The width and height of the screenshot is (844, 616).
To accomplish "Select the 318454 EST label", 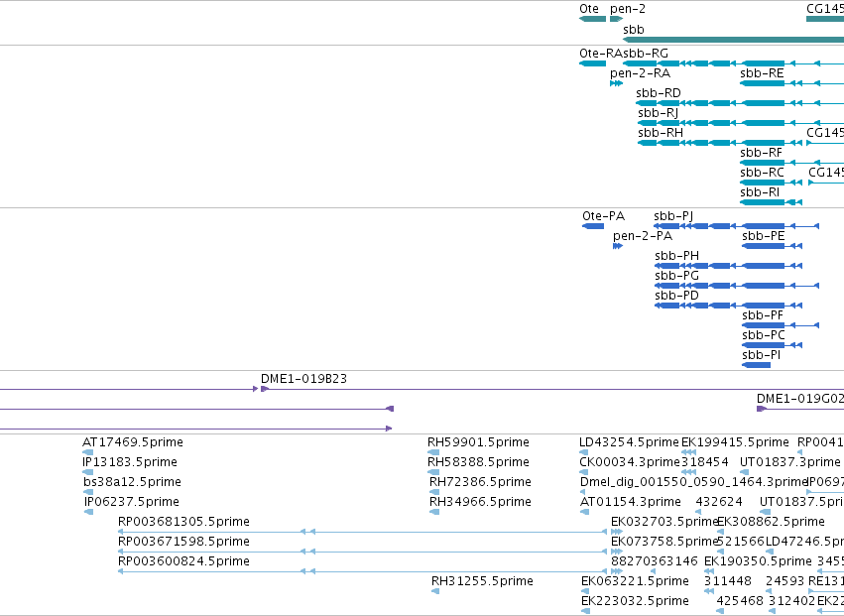I will pos(705,462).
